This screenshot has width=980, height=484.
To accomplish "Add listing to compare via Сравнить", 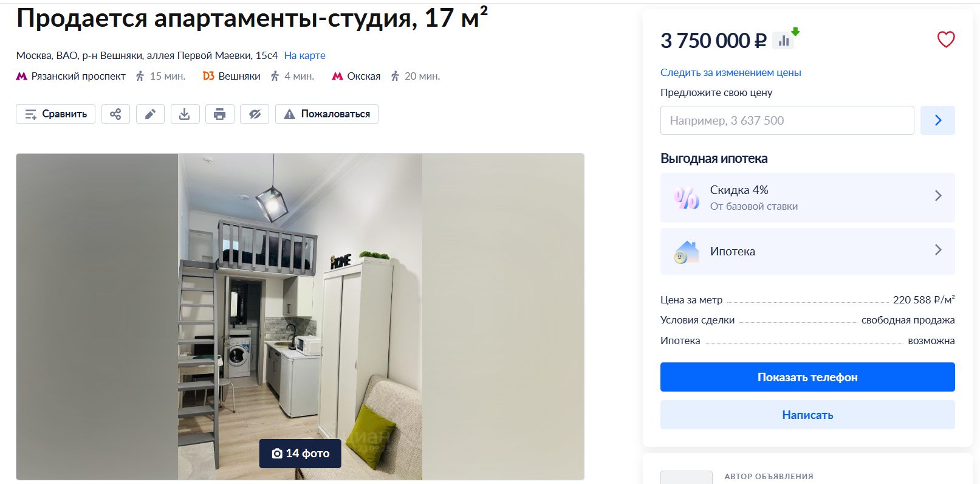I will 55,114.
